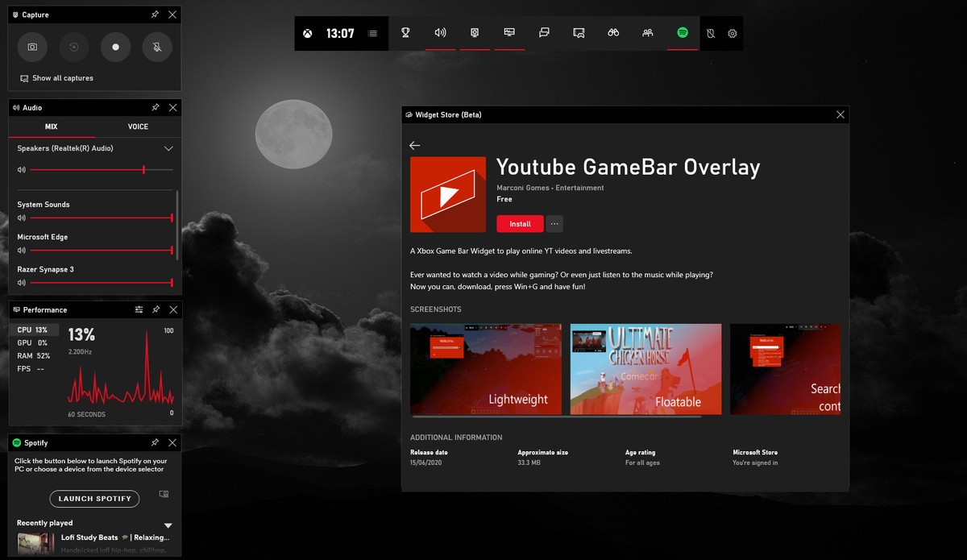
Task: Open the Spotify widget from top bar
Action: tap(683, 33)
